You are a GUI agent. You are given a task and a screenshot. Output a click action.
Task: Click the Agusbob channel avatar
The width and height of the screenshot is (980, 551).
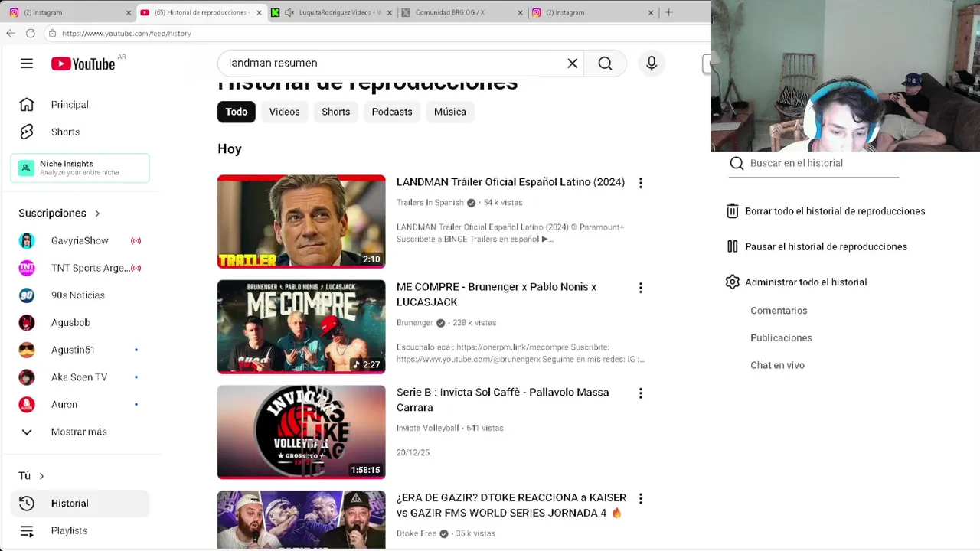coord(27,322)
